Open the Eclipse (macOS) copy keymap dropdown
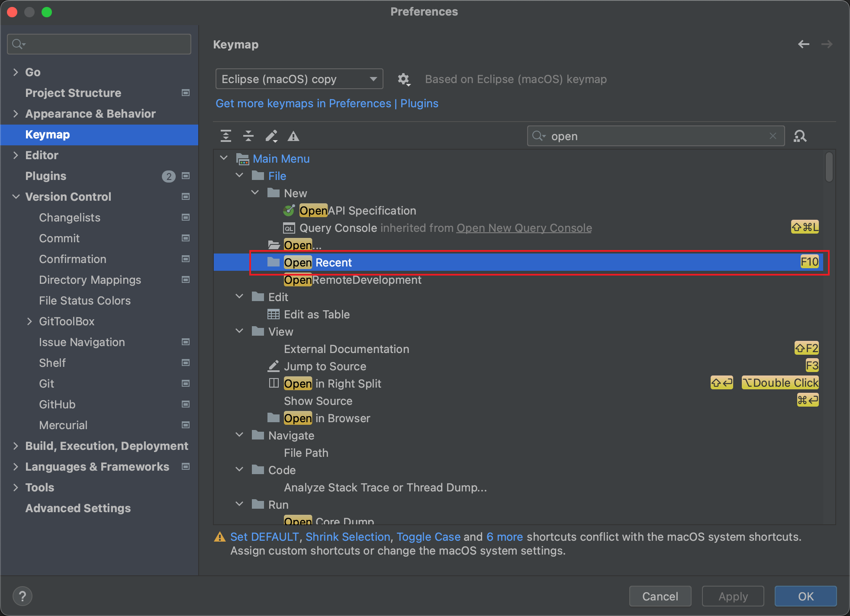 coord(299,79)
